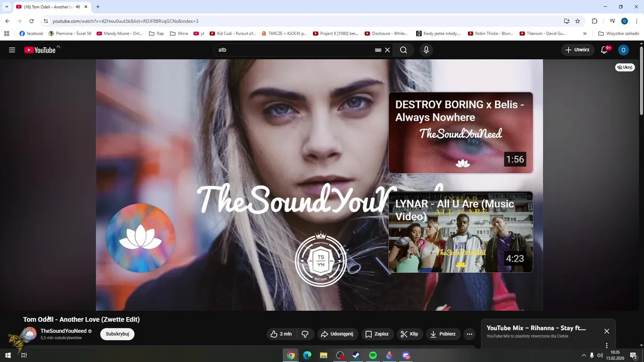The height and width of the screenshot is (362, 644).
Task: Open the Utwórz create menu
Action: pos(578,50)
